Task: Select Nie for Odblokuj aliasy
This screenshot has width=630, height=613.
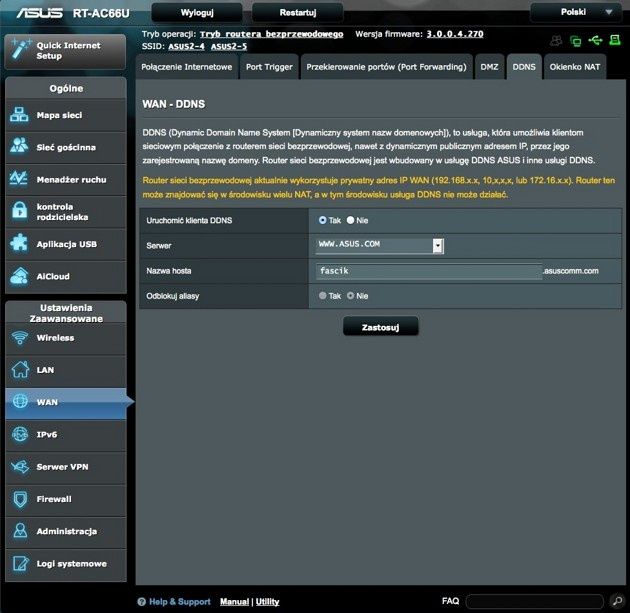Action: [x=350, y=296]
